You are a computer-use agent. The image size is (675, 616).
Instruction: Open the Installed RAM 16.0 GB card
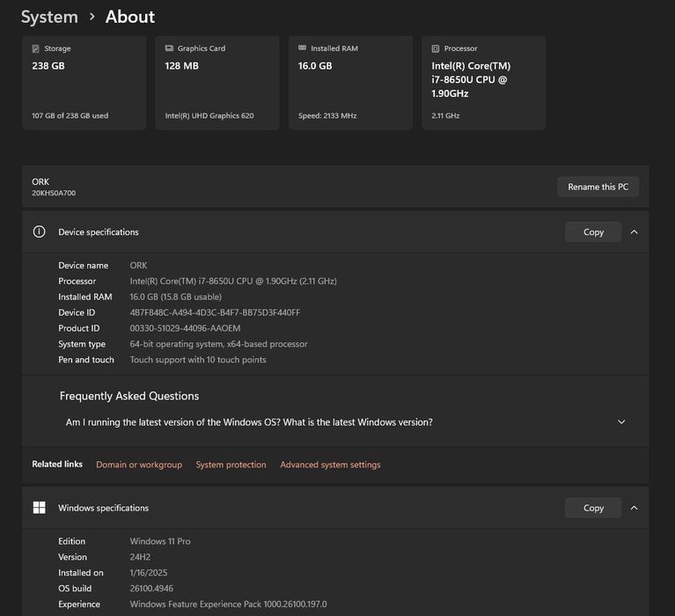pos(350,84)
